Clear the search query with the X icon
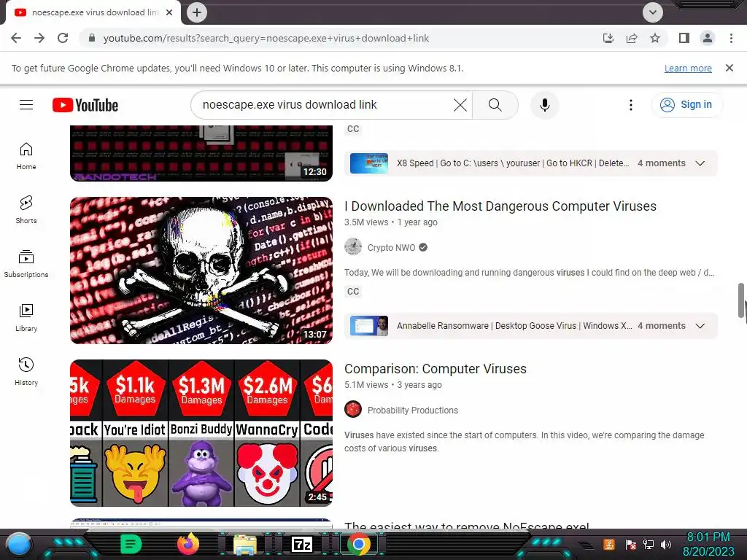The image size is (747, 560). pyautogui.click(x=460, y=105)
